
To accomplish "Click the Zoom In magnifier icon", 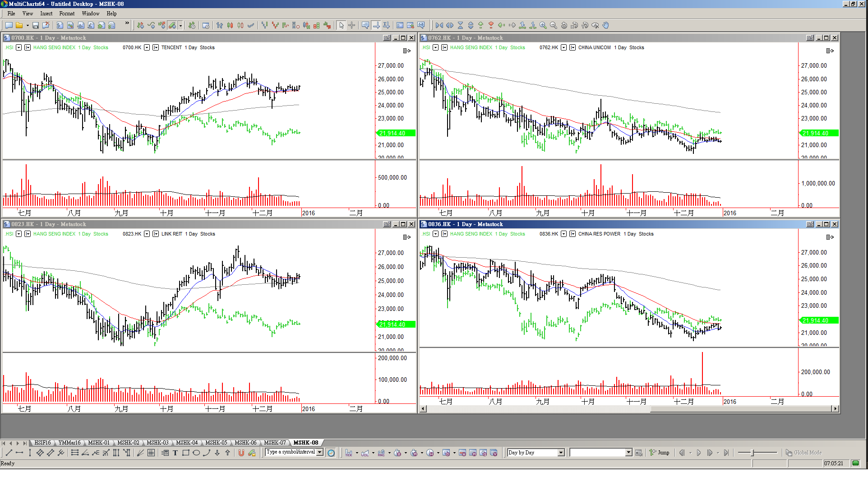I will pyautogui.click(x=543, y=25).
